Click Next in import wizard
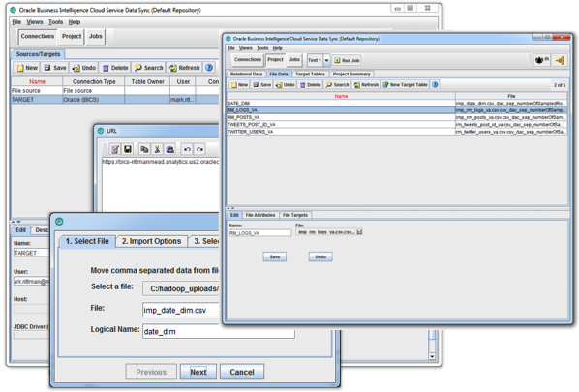This screenshot has width=579, height=392. point(198,372)
